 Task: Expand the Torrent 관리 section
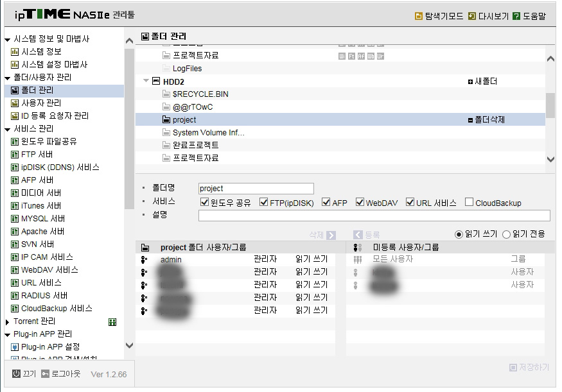pos(7,322)
